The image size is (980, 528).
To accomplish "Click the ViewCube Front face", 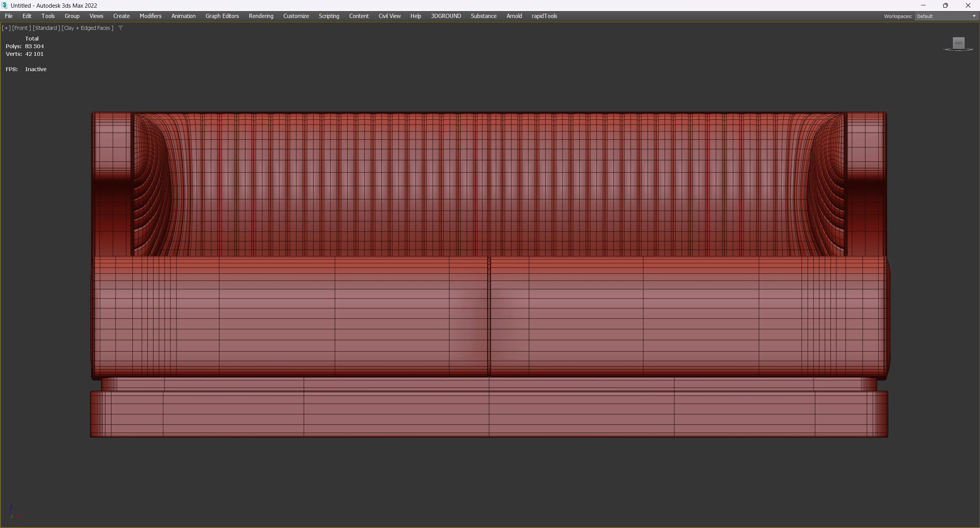I will 959,43.
